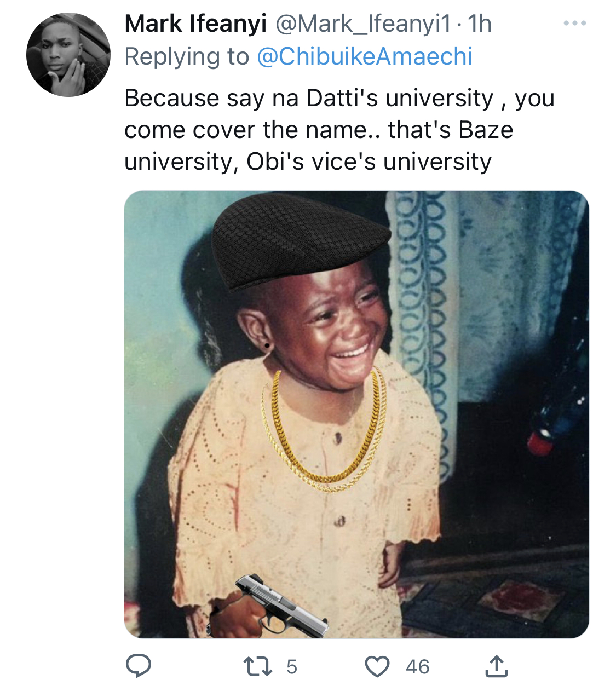The width and height of the screenshot is (616, 697).
Task: Click the reply speech bubble icon
Action: tap(139, 666)
